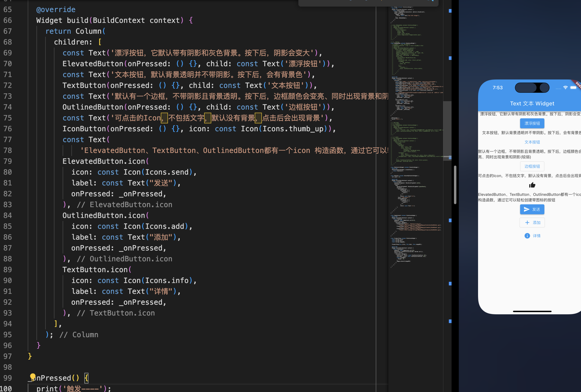Image resolution: width=581 pixels, height=392 pixels.
Task: Click the @override annotation on line 65
Action: tap(56, 10)
